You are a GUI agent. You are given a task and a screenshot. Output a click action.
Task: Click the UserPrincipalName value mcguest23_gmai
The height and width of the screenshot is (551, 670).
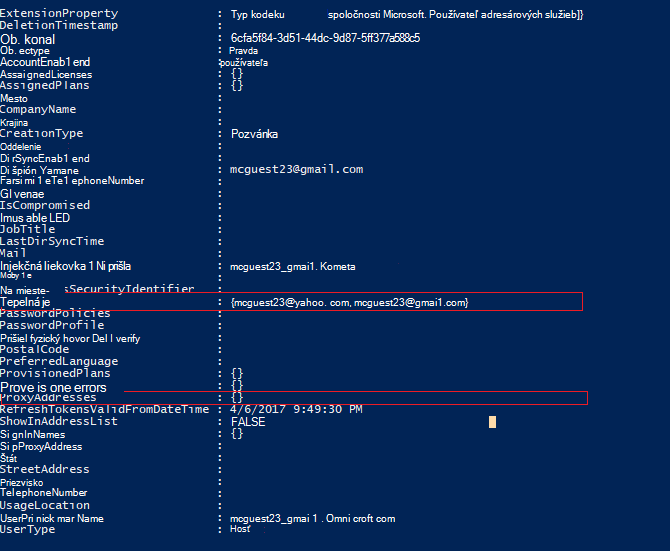coord(312,519)
